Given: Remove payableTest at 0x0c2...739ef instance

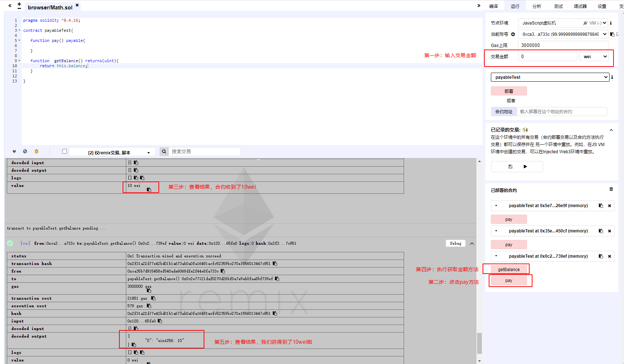Looking at the screenshot, I should (x=610, y=256).
